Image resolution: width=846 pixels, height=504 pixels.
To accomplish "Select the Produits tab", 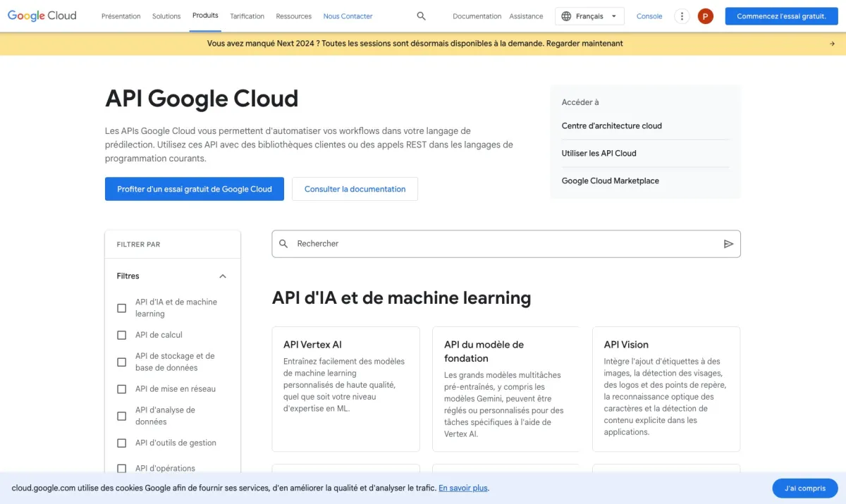I will pyautogui.click(x=205, y=16).
